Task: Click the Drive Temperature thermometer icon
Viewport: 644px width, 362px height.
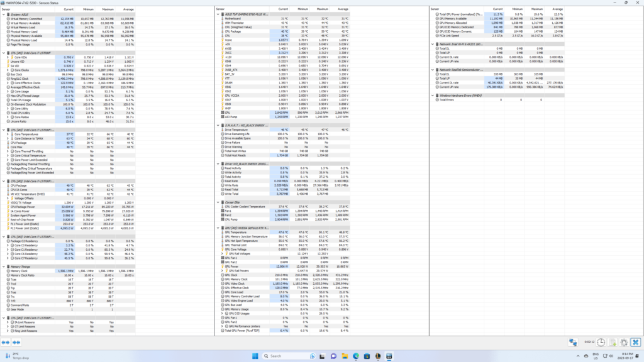Action: click(223, 129)
